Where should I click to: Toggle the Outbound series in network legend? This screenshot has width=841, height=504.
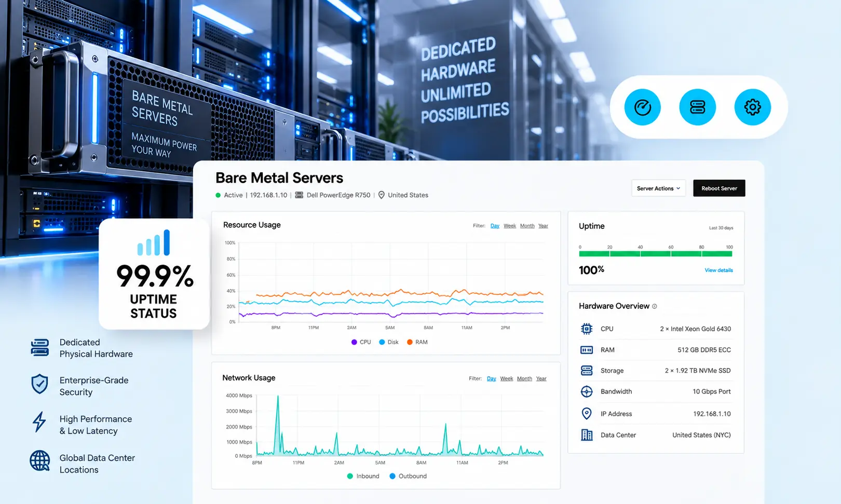pos(408,476)
